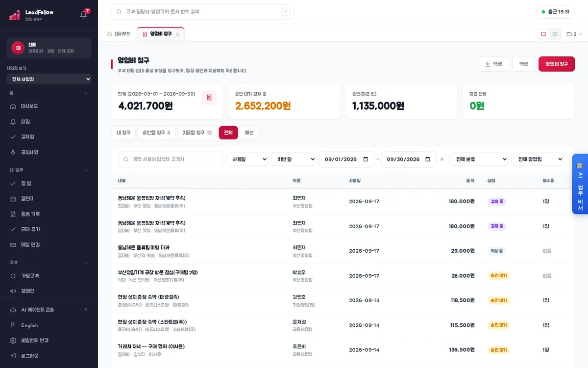Screen dimensions: 588x368
Task: Switch to the 대시보드 tab
Action: [119, 34]
